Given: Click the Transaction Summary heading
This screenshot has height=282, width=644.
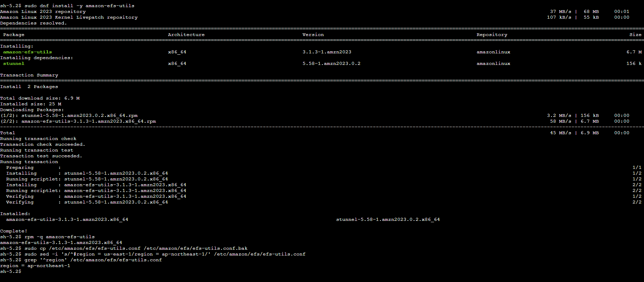Looking at the screenshot, I should coord(29,75).
